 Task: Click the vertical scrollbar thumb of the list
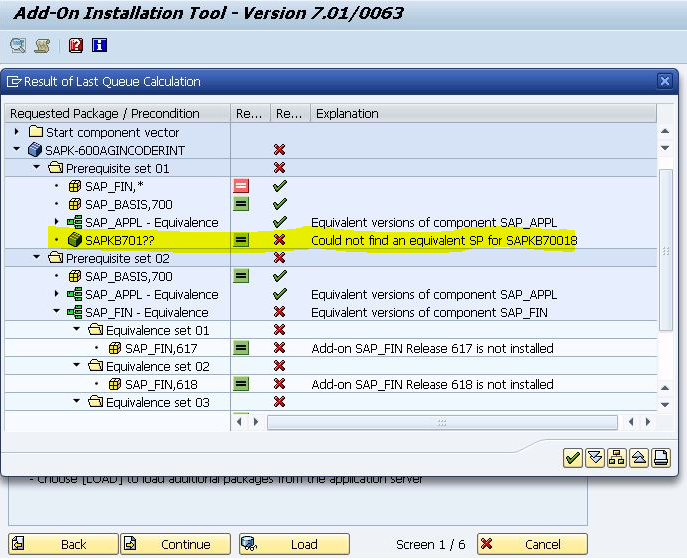(x=666, y=250)
